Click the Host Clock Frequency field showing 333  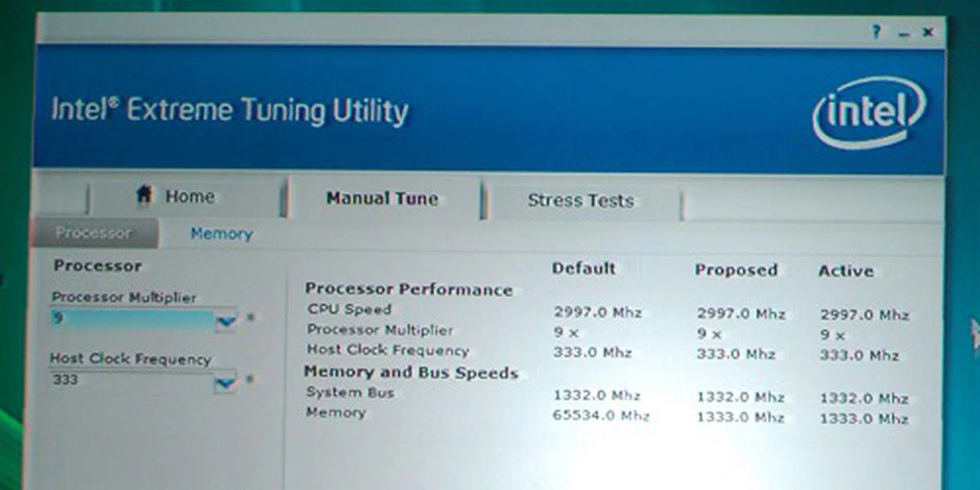[132, 380]
